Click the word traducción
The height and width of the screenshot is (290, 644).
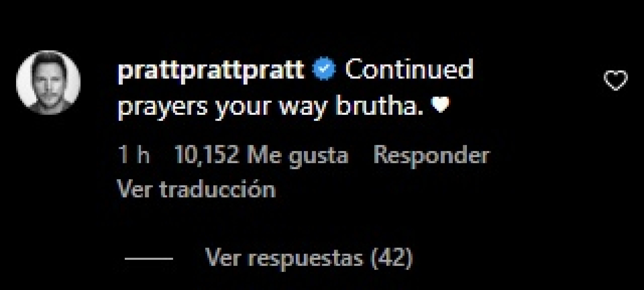click(x=218, y=189)
